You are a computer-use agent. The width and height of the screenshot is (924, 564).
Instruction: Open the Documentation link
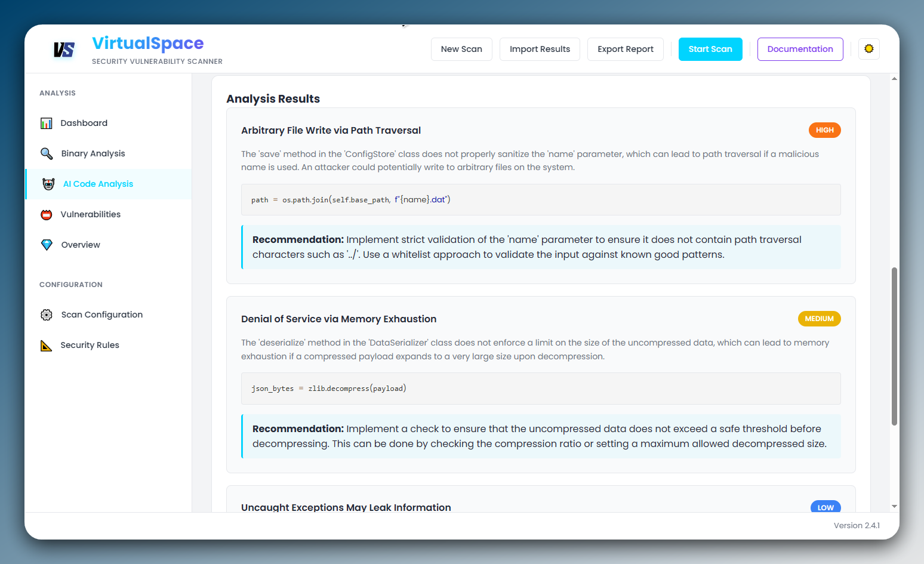[800, 49]
